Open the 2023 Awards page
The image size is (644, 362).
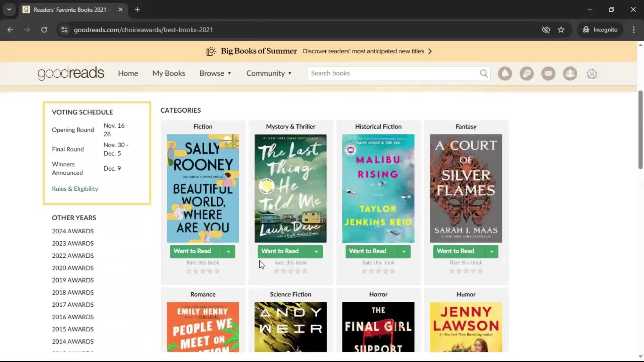[x=73, y=243]
